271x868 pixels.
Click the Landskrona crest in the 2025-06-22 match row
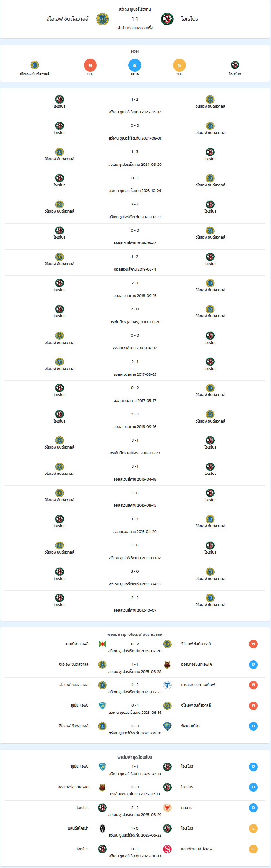pyautogui.click(x=103, y=828)
